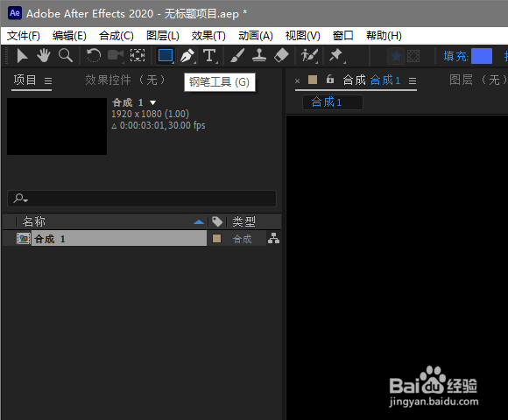Image resolution: width=508 pixels, height=420 pixels.
Task: Select the Pen tool
Action: (x=187, y=56)
